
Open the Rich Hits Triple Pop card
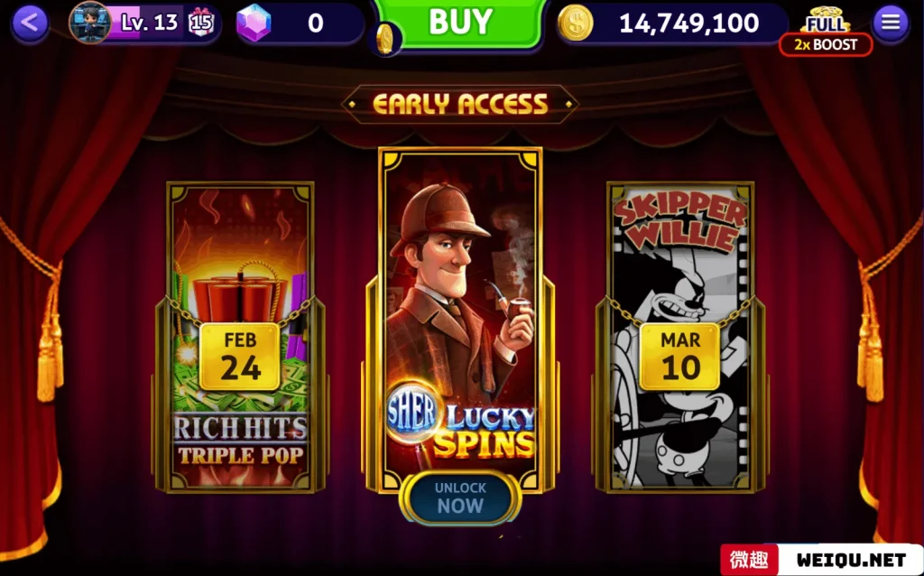[x=240, y=338]
